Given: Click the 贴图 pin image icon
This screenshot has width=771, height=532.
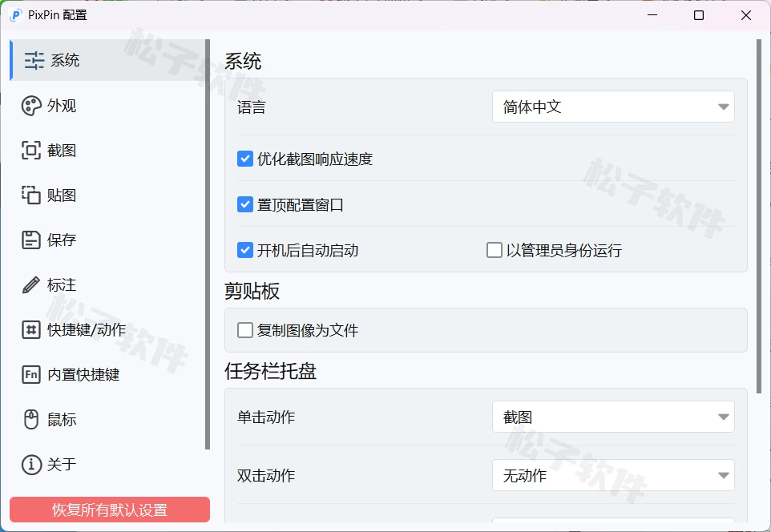Looking at the screenshot, I should tap(31, 195).
